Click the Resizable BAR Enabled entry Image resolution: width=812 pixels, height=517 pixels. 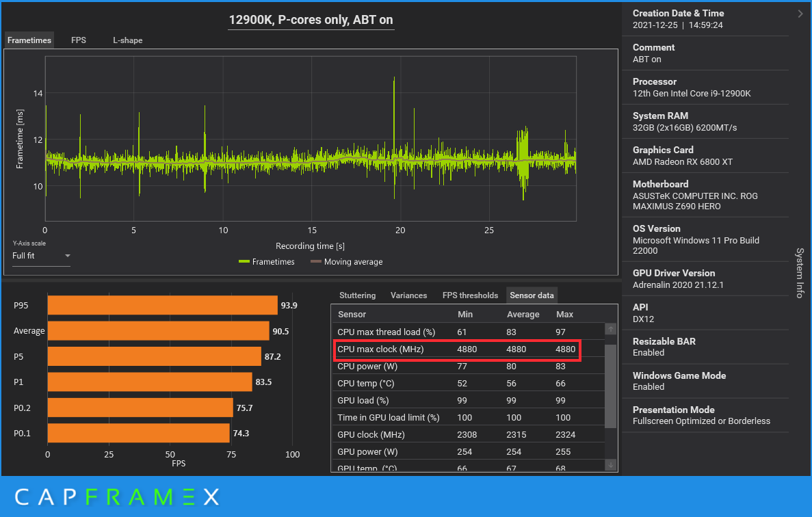705,347
